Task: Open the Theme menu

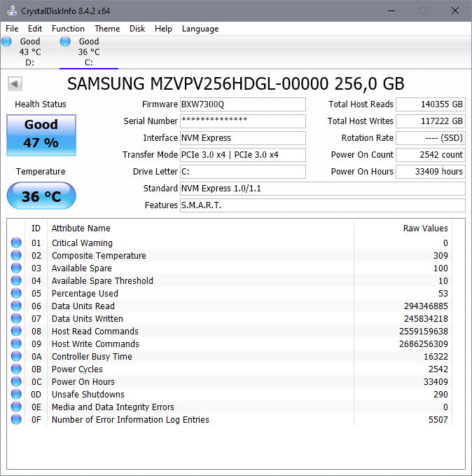Action: [x=107, y=29]
